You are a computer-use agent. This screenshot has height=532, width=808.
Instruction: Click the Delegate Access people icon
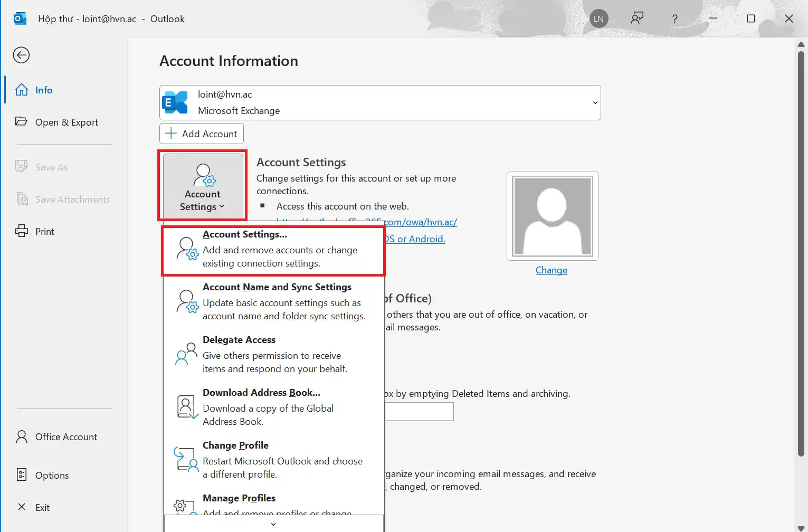tap(186, 354)
